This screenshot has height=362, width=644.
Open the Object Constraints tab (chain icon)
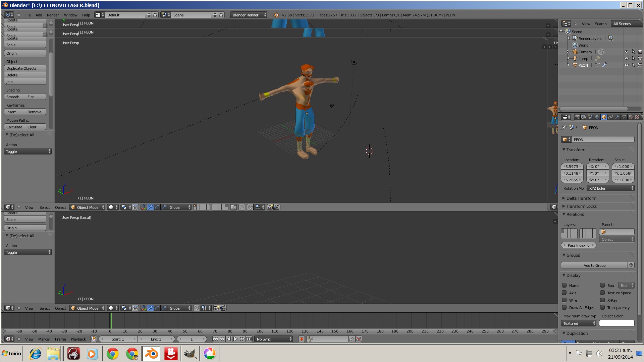610,117
